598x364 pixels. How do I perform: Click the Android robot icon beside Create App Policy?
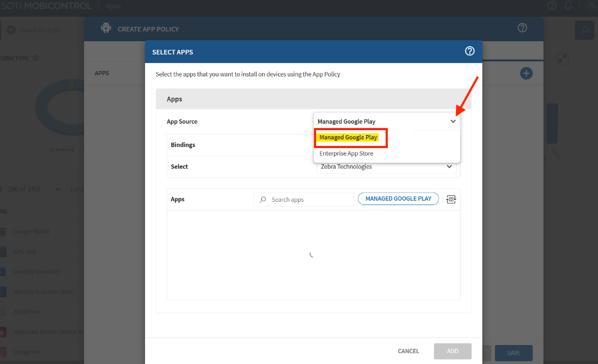click(x=106, y=28)
